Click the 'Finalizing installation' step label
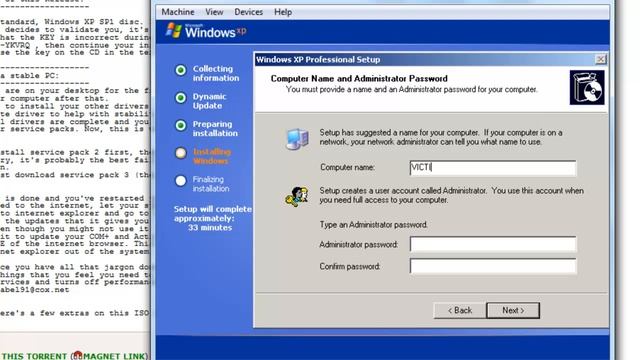The height and width of the screenshot is (360, 640). click(x=211, y=184)
